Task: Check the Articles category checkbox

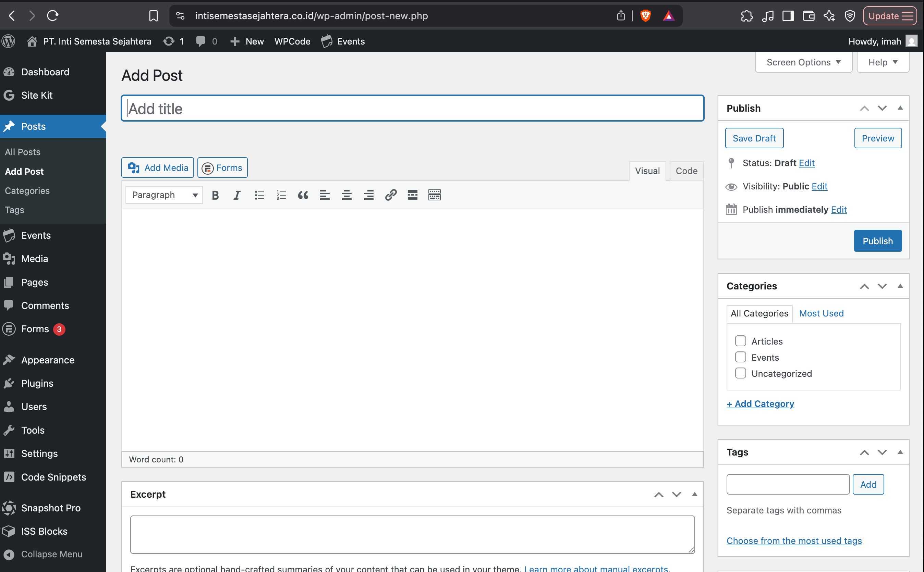Action: 740,341
